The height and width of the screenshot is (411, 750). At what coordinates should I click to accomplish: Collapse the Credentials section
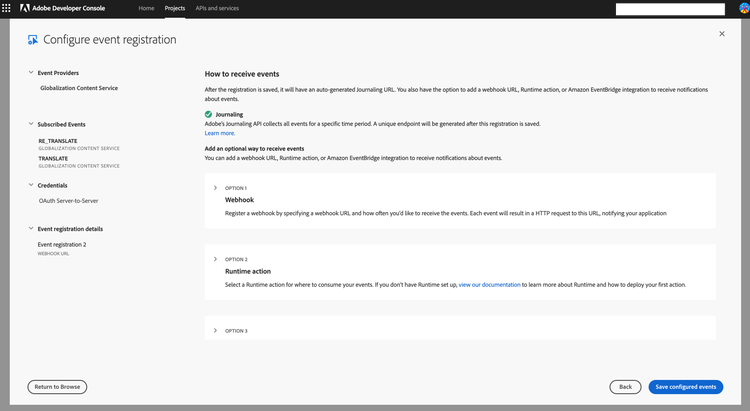(31, 185)
